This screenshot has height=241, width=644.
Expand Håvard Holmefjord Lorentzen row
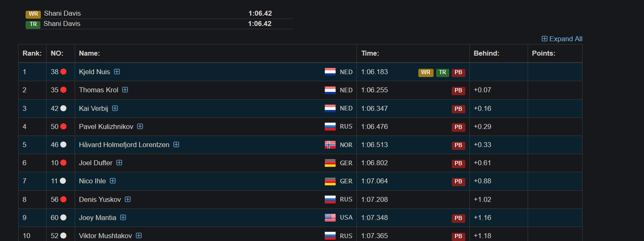(x=176, y=145)
